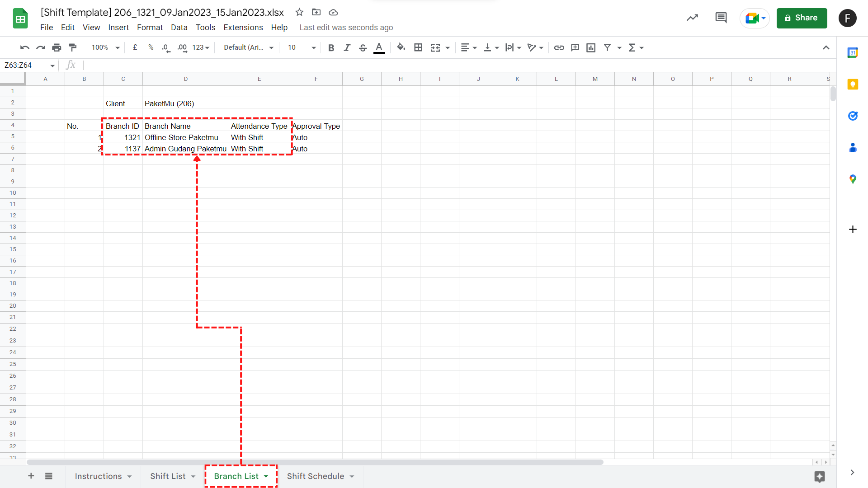Screen dimensions: 868x488
Task: Open the Format menu
Action: 150,28
